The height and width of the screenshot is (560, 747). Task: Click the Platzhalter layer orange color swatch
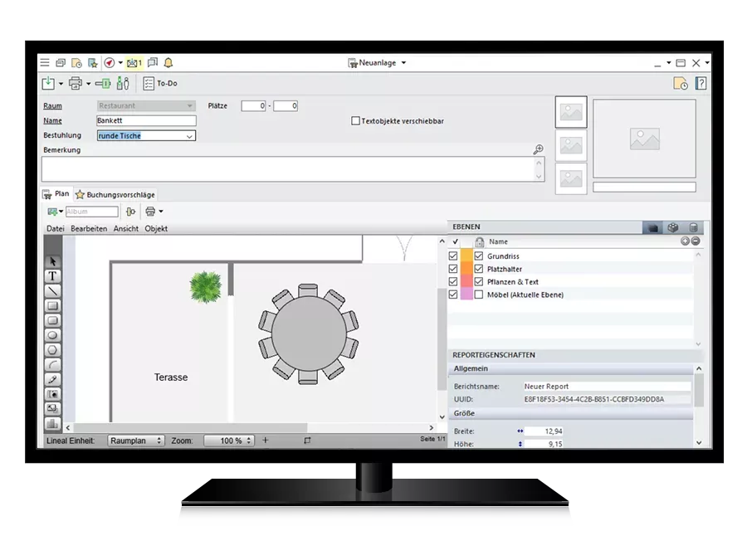point(466,269)
